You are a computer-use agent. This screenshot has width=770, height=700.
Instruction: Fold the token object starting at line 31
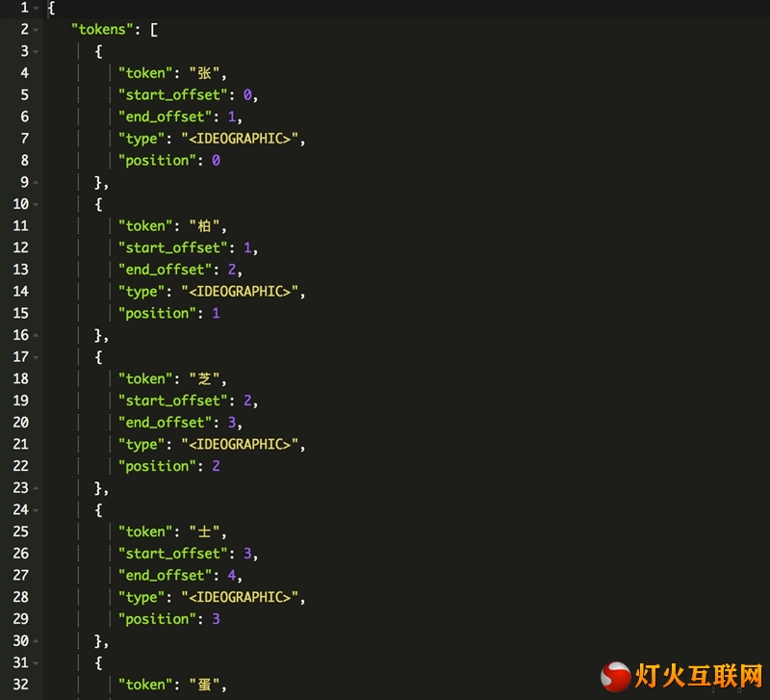point(36,663)
